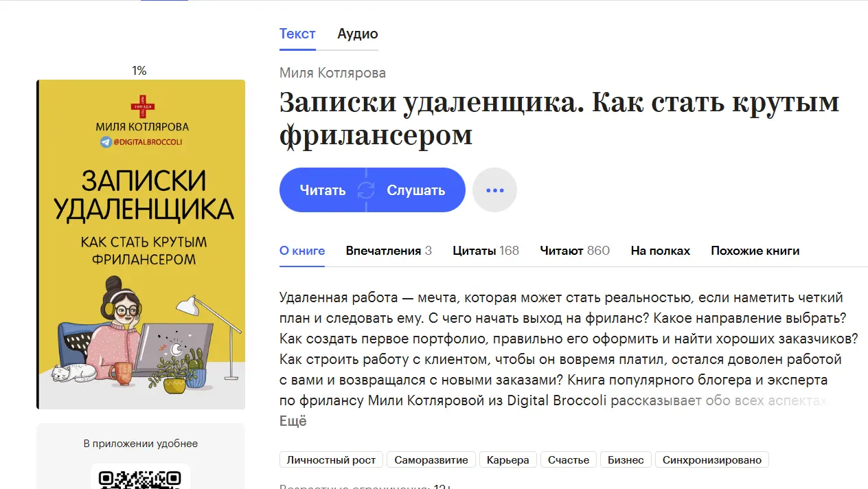This screenshot has width=868, height=489.
Task: Select the Синхронизировано tag
Action: (x=712, y=460)
